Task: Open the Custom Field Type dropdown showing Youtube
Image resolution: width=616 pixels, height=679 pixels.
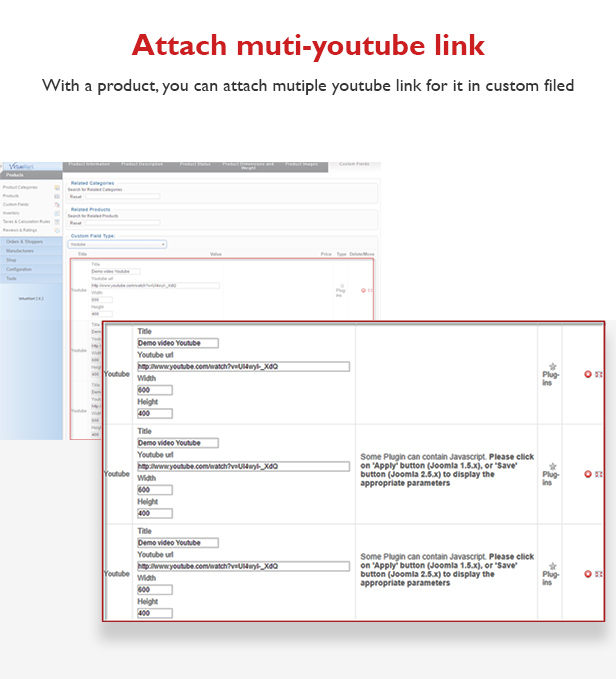Action: click(x=117, y=244)
